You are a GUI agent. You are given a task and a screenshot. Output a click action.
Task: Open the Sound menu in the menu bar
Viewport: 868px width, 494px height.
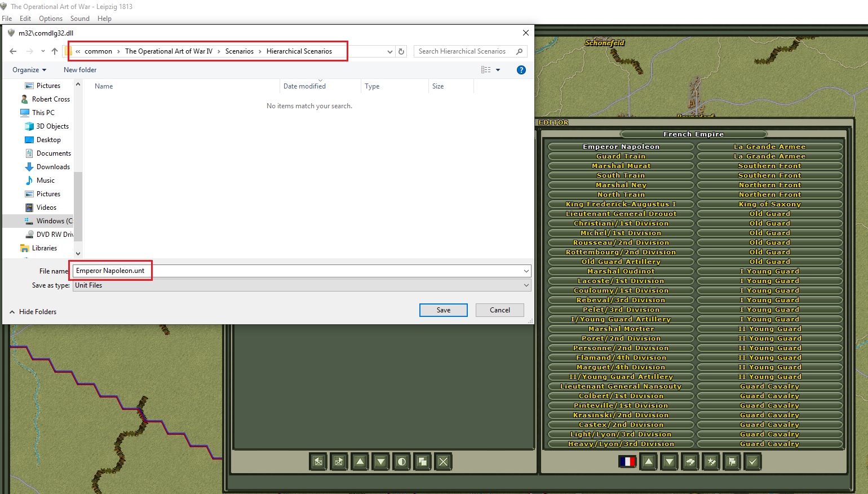click(x=79, y=18)
